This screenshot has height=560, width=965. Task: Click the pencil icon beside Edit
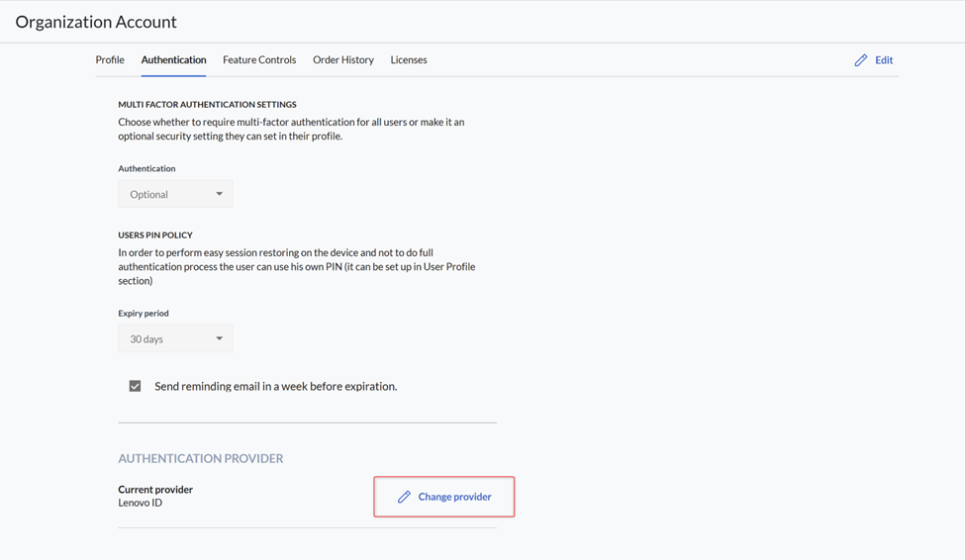pyautogui.click(x=860, y=60)
